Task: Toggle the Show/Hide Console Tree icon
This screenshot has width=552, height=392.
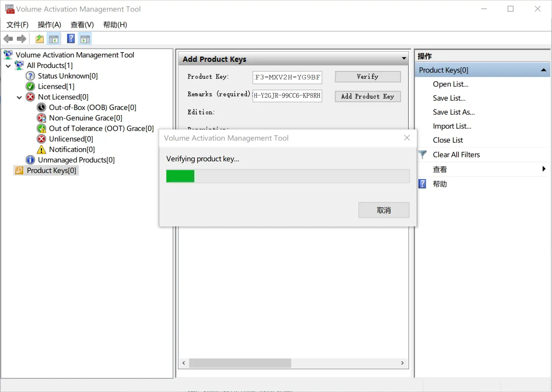Action: click(x=54, y=39)
